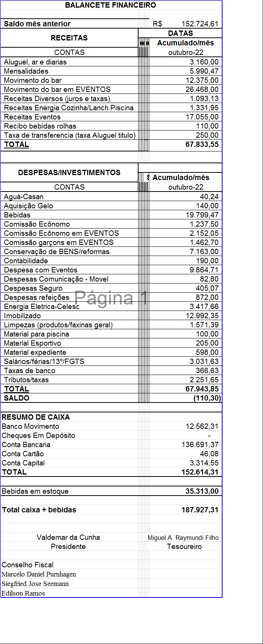Select the Tributos/taxas value 2.251,65
263x644 pixels.
click(204, 380)
